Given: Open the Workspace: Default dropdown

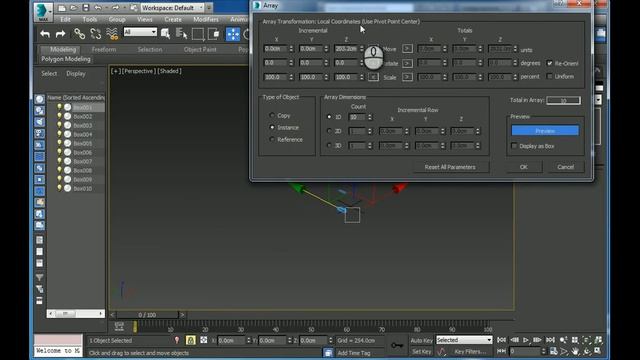Looking at the screenshot, I should (173, 8).
